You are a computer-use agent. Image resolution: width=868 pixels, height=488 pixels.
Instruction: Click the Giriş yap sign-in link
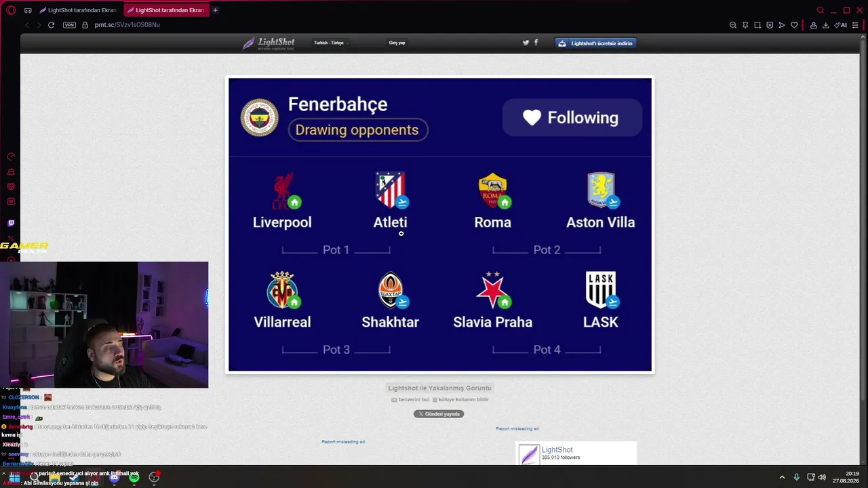click(x=397, y=43)
